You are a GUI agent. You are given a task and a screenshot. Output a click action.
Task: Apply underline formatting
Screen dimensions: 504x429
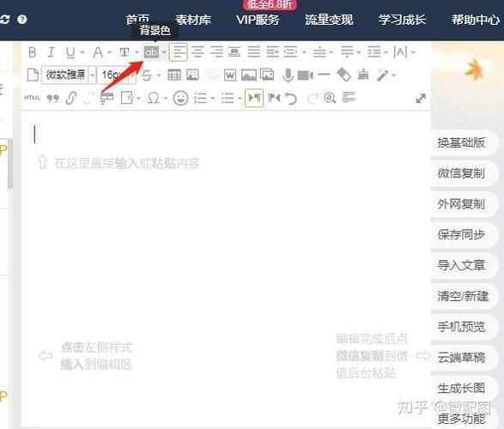70,52
